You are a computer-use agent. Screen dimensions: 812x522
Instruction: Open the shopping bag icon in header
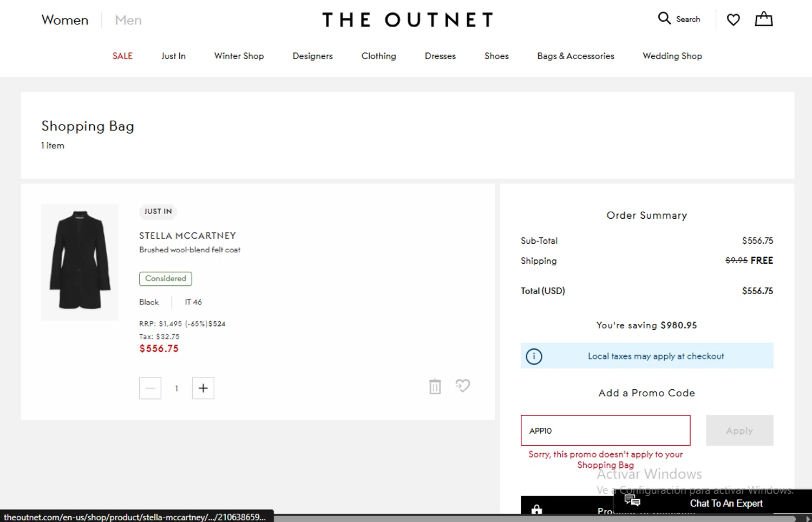[764, 19]
